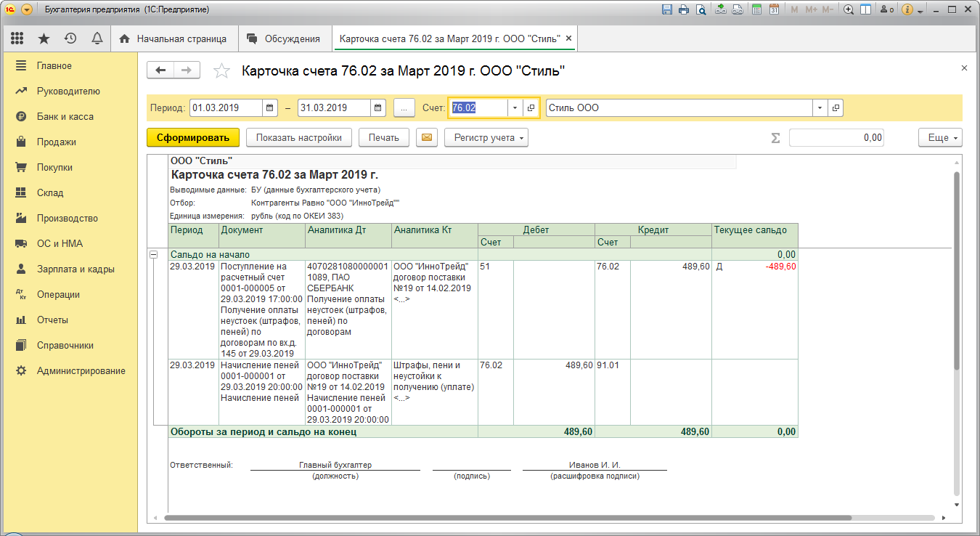Expand the account 76.02 dropdown arrow

[515, 107]
